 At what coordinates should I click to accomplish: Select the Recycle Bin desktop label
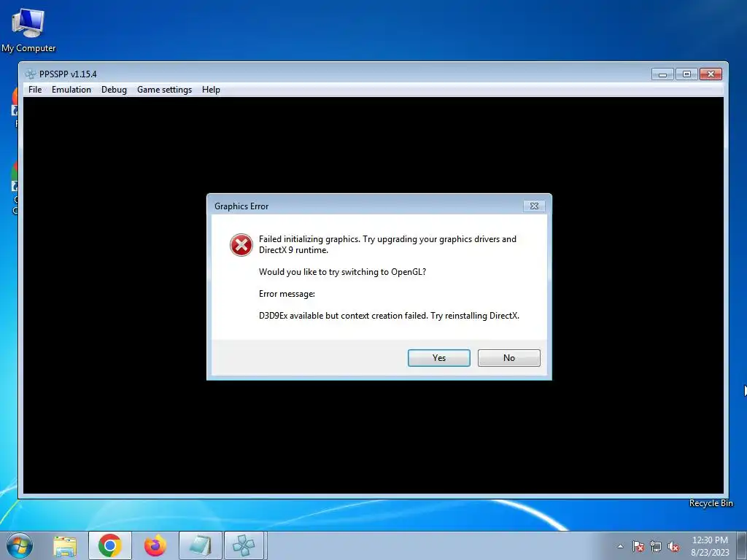point(711,503)
